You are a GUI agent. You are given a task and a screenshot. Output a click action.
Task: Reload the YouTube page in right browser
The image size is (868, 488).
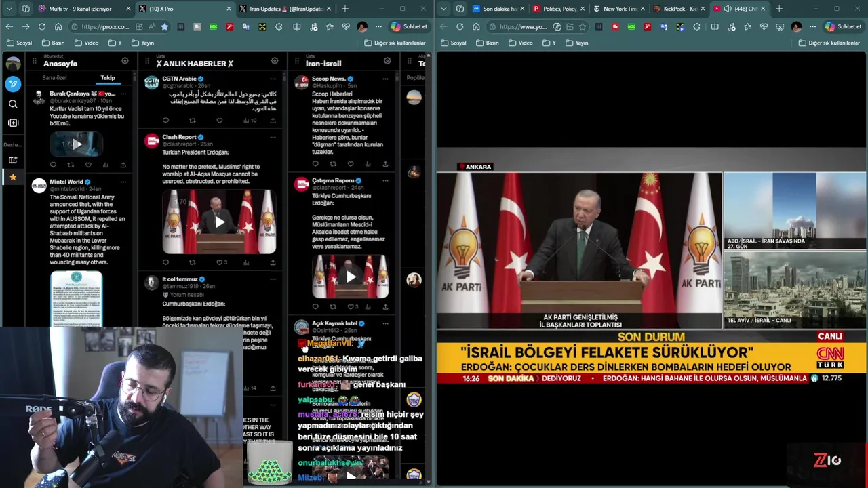460,26
